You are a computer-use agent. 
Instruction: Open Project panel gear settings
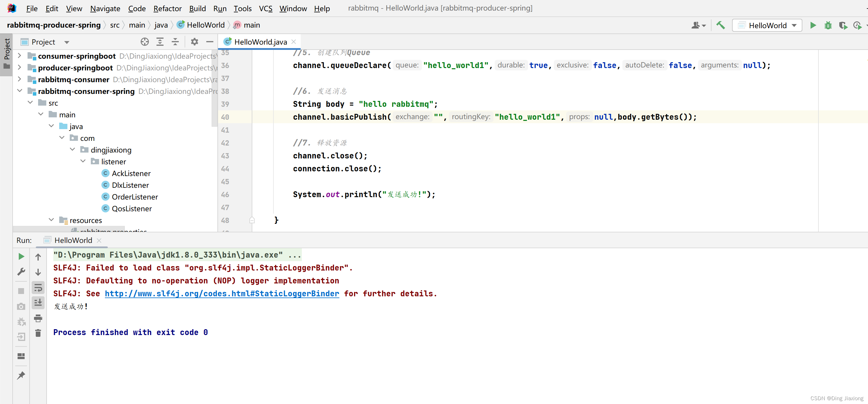tap(194, 42)
